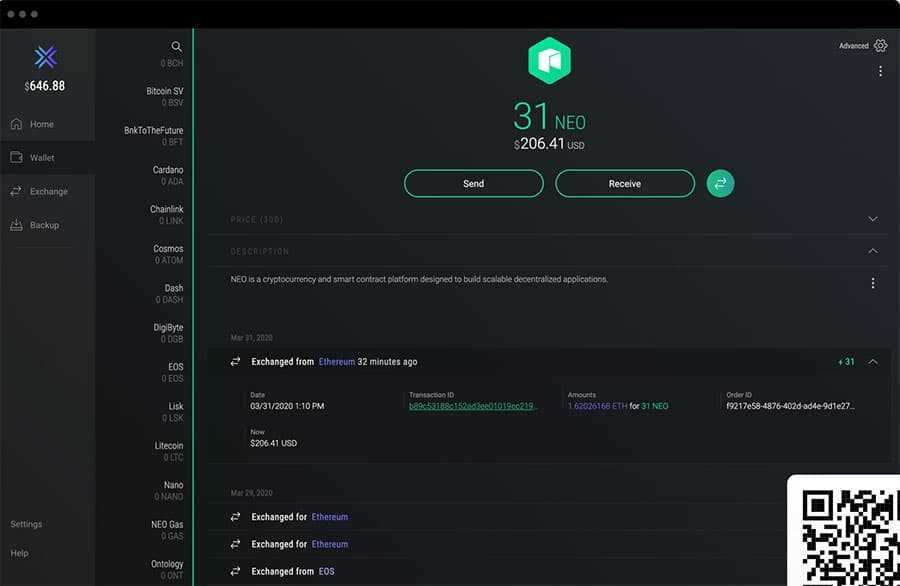Click swap icon beside Exchanged from Ethereum

point(235,362)
